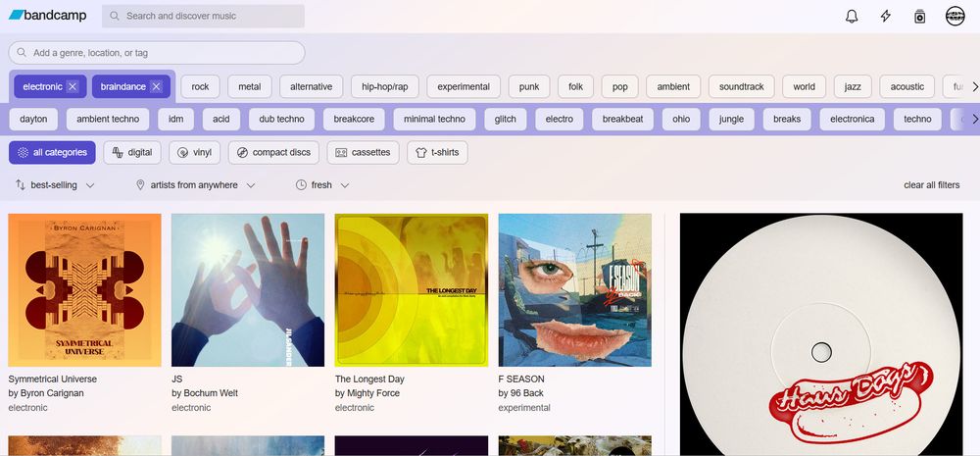Open The Longest Day album cover
Viewport: 980px width, 456px height.
(412, 290)
